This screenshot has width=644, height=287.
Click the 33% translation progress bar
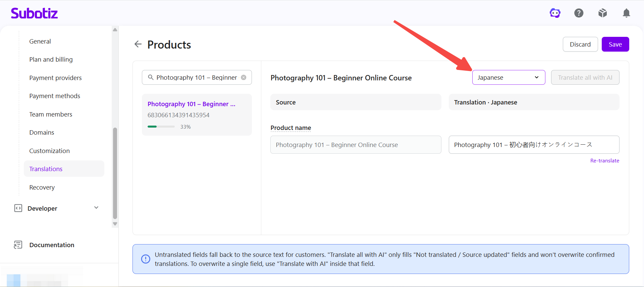pyautogui.click(x=161, y=127)
